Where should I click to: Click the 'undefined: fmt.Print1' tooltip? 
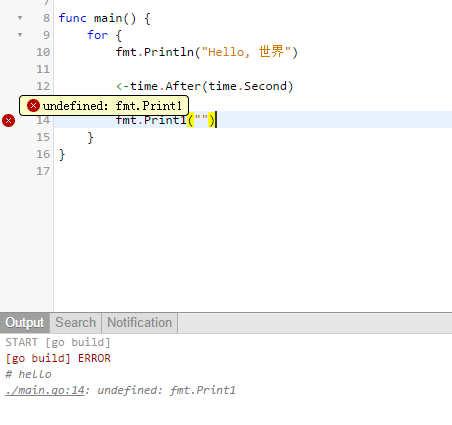pyautogui.click(x=104, y=106)
